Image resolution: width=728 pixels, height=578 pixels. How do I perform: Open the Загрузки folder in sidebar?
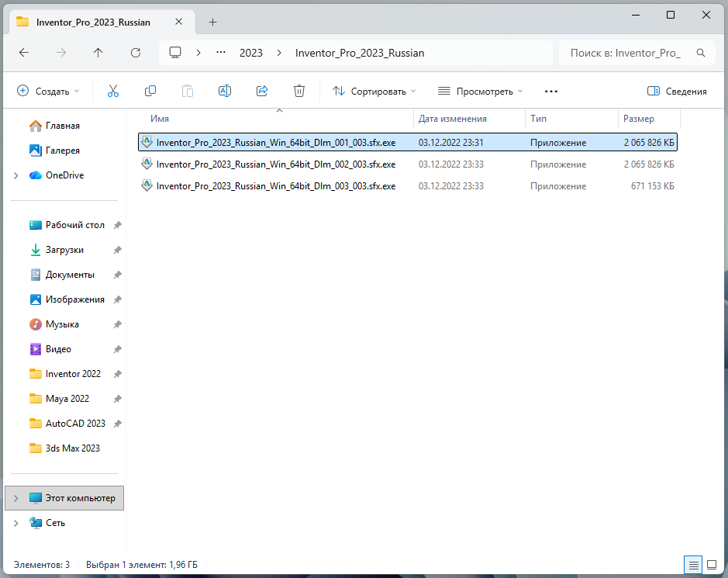click(64, 250)
